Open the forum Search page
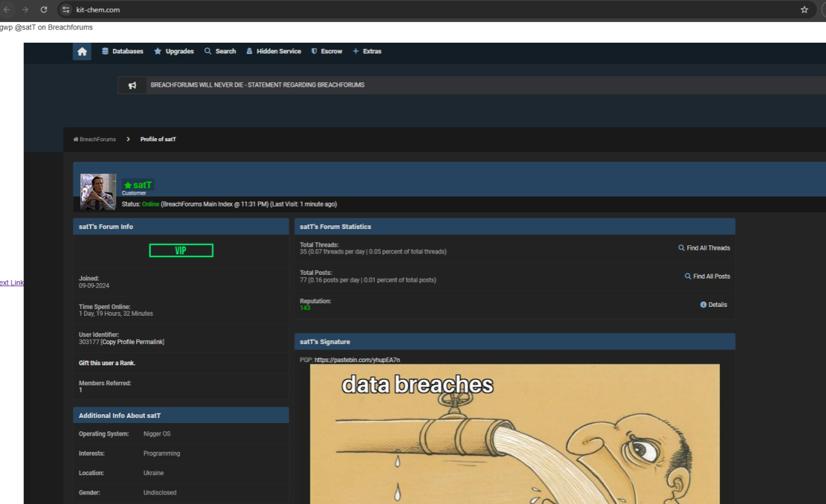This screenshot has height=504, width=826. [220, 51]
